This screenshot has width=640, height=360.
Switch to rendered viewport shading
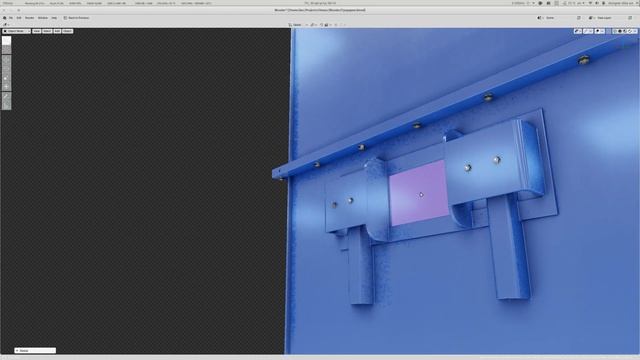tap(629, 31)
